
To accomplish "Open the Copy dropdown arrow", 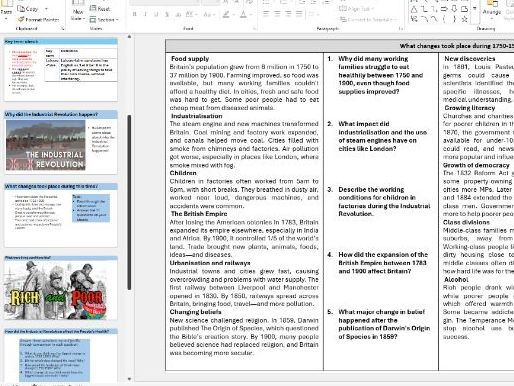I will [x=46, y=9].
